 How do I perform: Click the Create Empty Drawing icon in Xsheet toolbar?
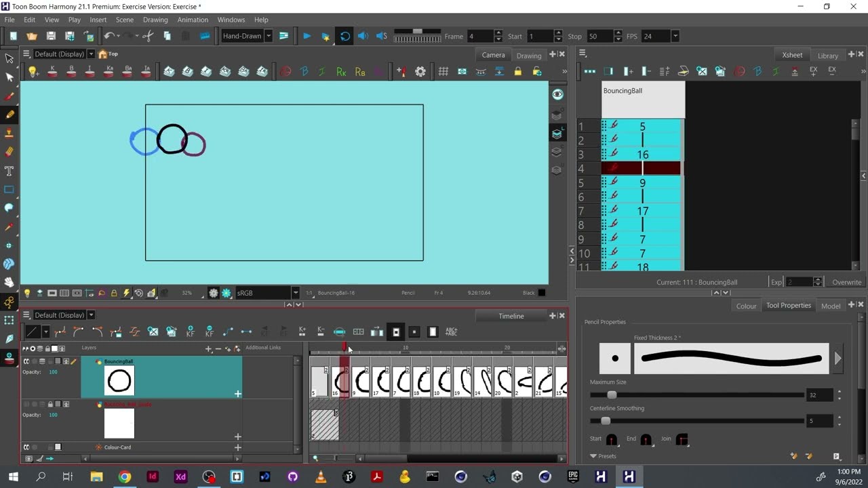702,71
